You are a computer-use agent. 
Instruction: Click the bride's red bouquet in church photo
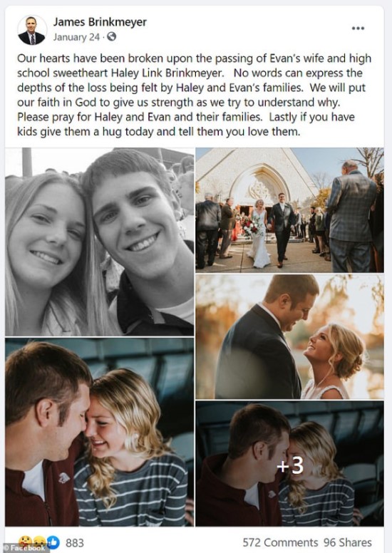[x=252, y=227]
